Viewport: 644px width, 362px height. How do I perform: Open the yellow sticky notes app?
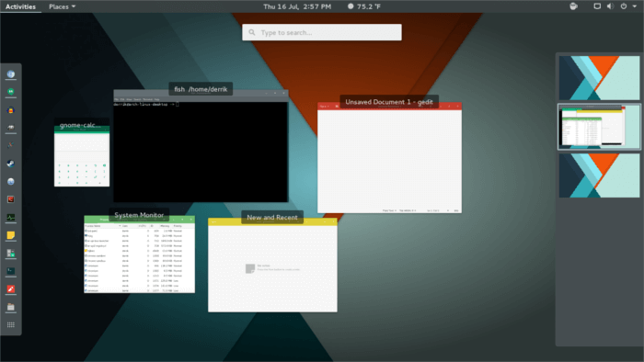coord(11,235)
